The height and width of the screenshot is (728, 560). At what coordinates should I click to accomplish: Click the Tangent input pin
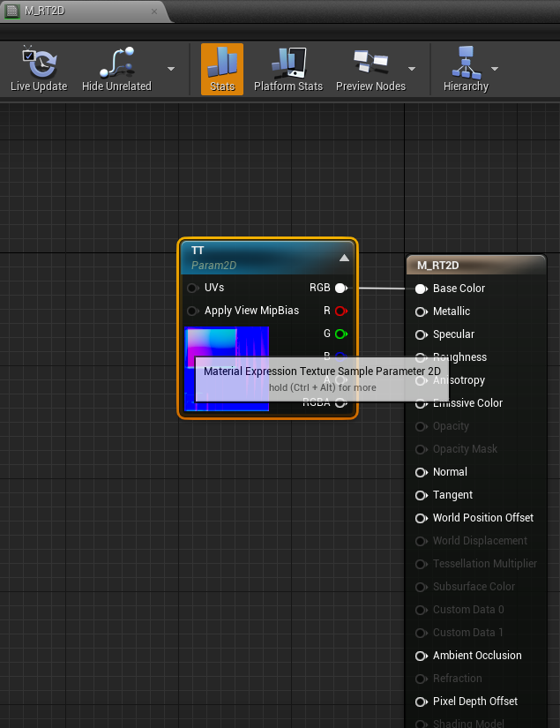point(422,495)
